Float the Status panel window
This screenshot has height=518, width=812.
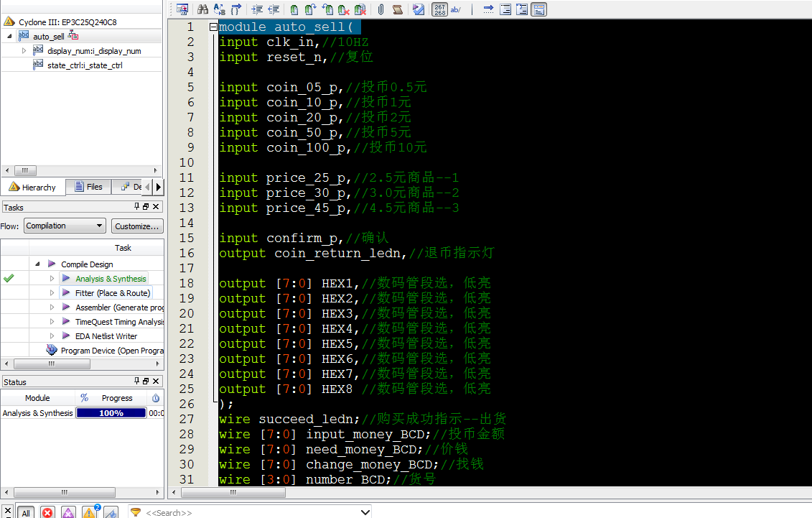coord(146,381)
